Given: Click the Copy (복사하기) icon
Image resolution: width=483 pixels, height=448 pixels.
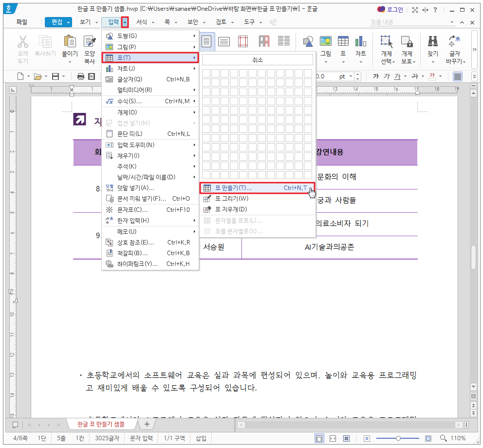Looking at the screenshot, I should pyautogui.click(x=45, y=41).
